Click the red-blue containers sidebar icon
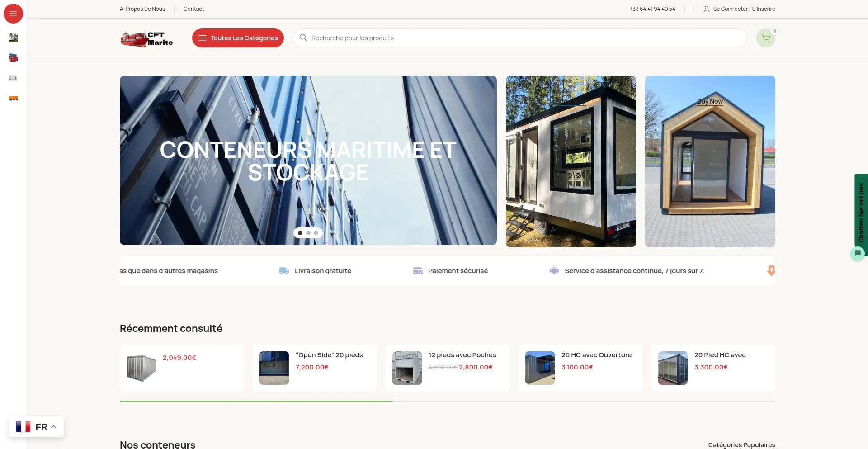Screen dimensions: 868x449 [14, 58]
